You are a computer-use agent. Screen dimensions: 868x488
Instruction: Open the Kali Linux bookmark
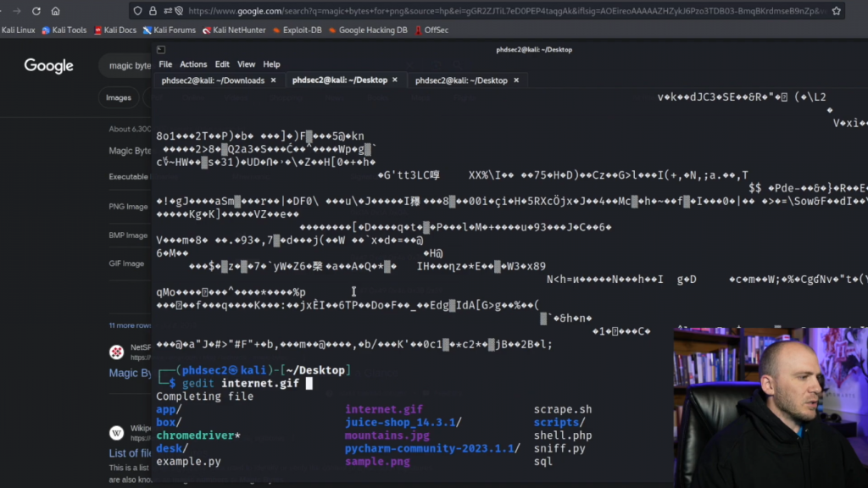click(x=18, y=30)
